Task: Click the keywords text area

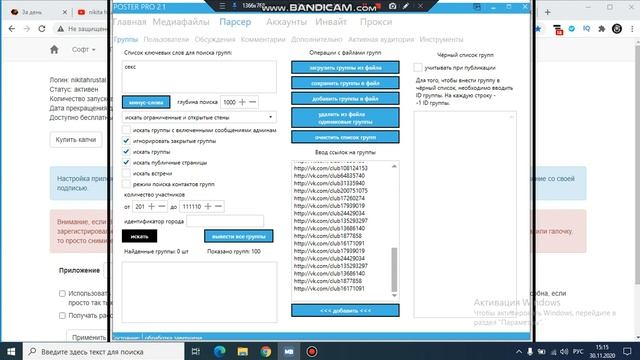Action: click(x=199, y=77)
